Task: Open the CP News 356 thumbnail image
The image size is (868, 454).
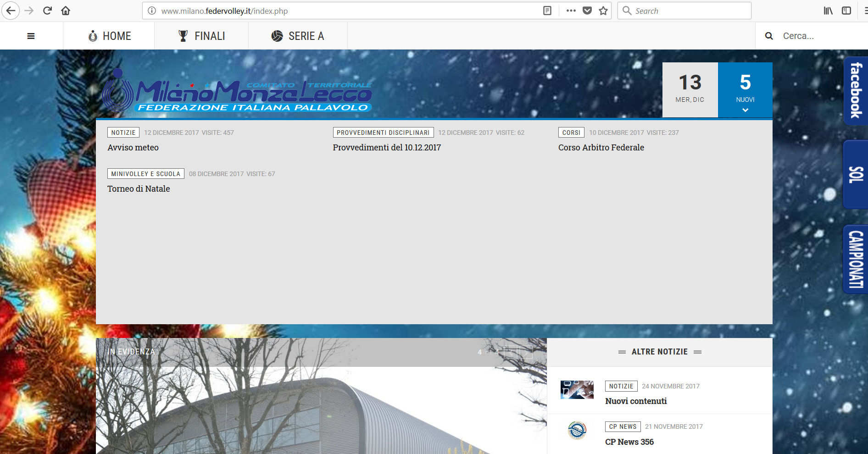Action: click(x=577, y=430)
